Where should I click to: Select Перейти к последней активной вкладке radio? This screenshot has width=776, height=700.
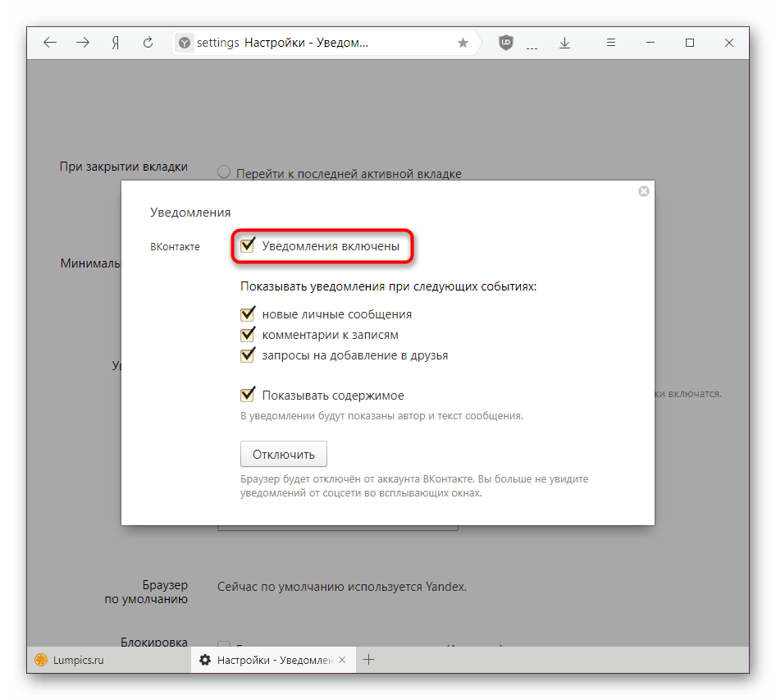click(x=224, y=172)
